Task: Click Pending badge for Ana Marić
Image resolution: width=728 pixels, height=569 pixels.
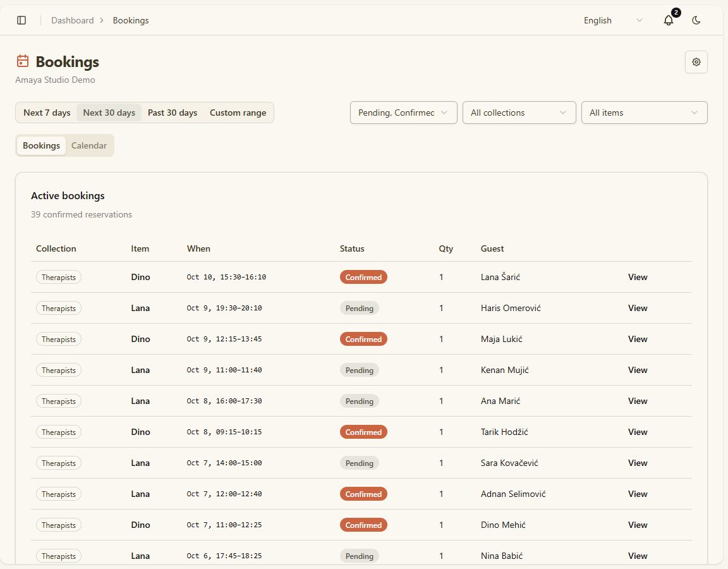Action: tap(360, 401)
